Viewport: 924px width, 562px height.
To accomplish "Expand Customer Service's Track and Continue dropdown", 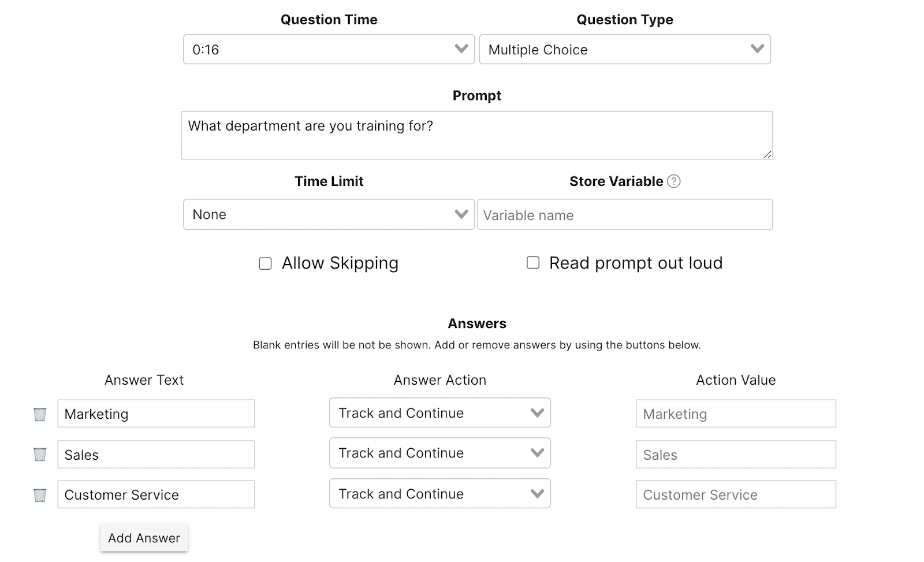I will 439,493.
